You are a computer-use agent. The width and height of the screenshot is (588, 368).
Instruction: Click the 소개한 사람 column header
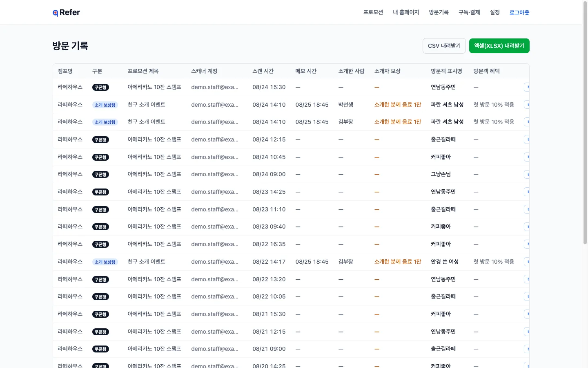351,71
